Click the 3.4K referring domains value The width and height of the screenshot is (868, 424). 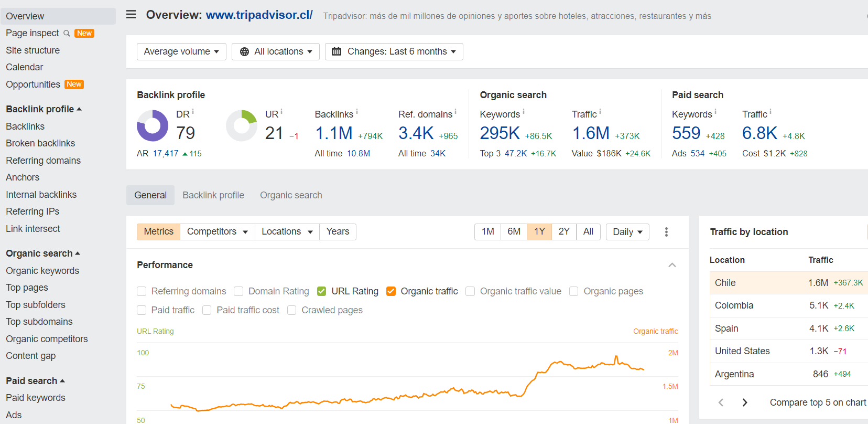(416, 133)
